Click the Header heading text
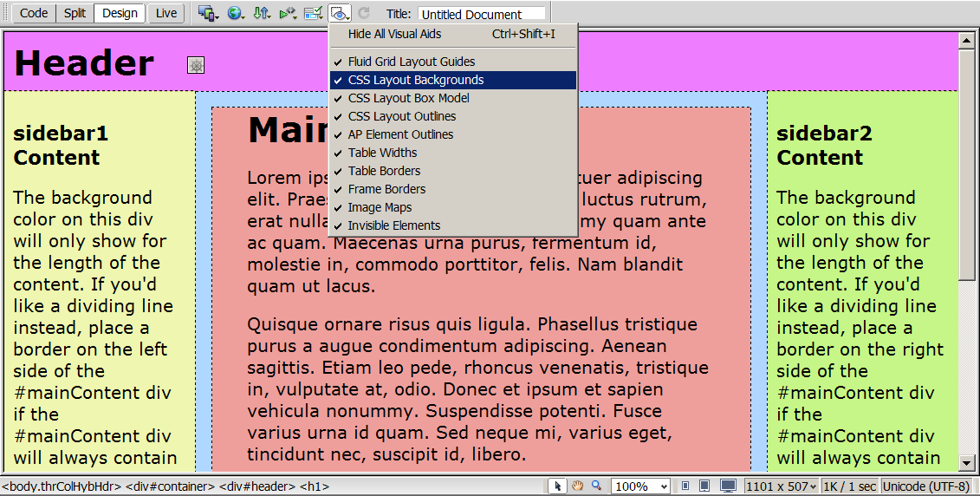 coord(84,63)
